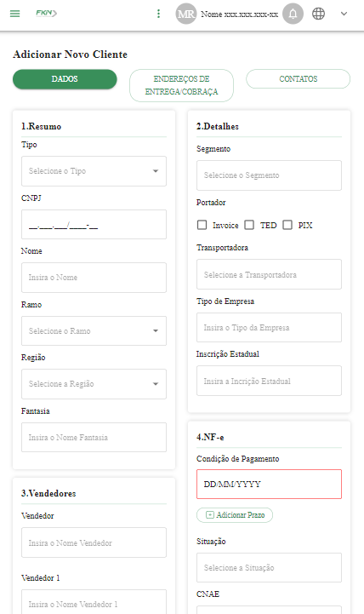
Task: Enable the TED checkbox
Action: click(x=249, y=225)
